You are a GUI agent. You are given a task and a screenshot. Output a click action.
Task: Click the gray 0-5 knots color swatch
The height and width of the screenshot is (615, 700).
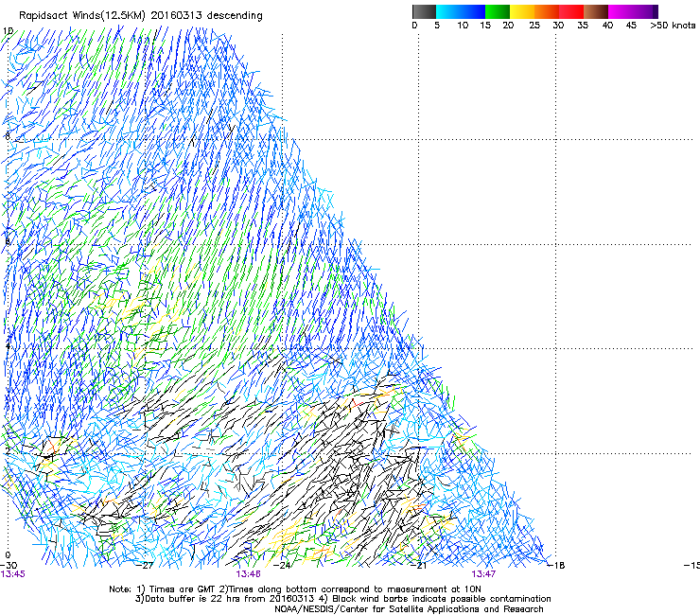pos(424,11)
